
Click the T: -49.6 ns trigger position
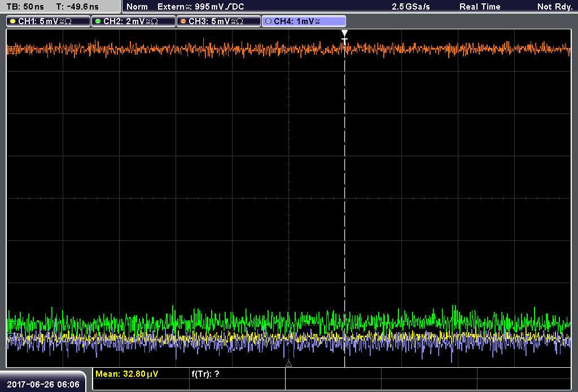click(x=77, y=7)
